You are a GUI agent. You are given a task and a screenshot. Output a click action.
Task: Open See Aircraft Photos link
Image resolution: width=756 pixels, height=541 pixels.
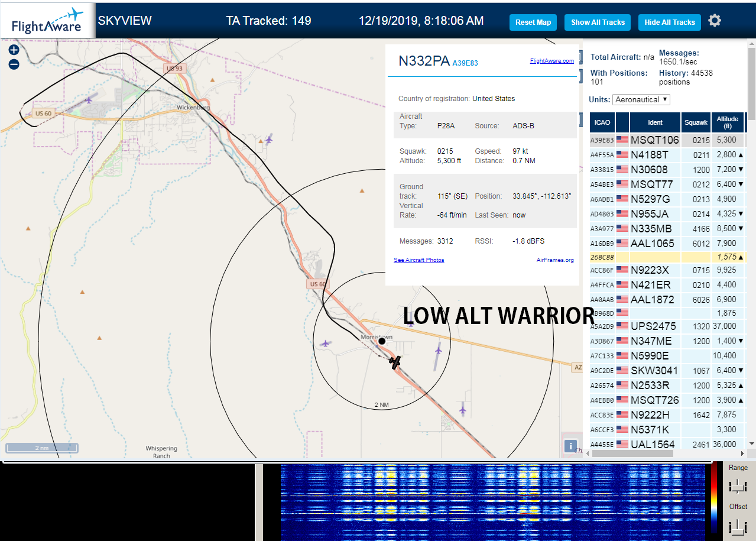tap(419, 260)
